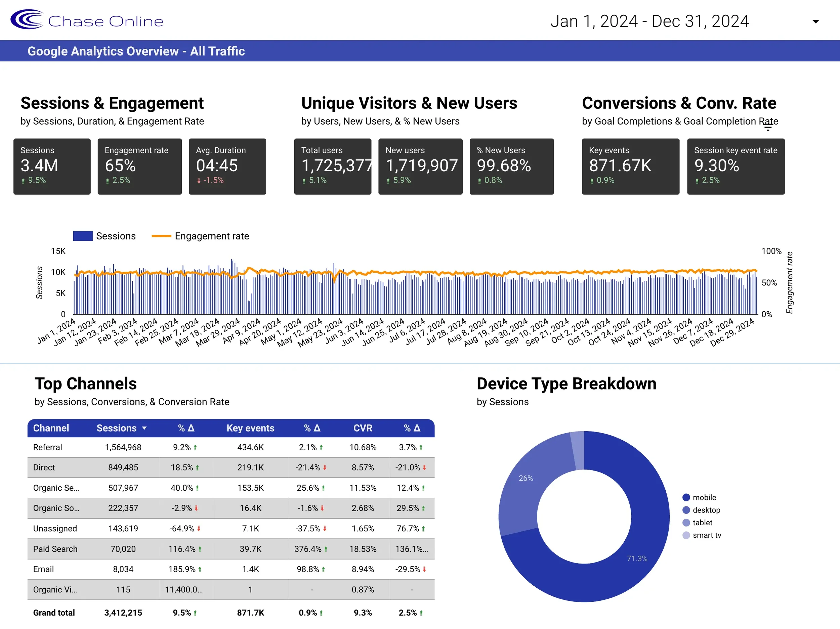This screenshot has width=840, height=629.
Task: Click the 71.3% mobile donut segment
Action: [637, 558]
